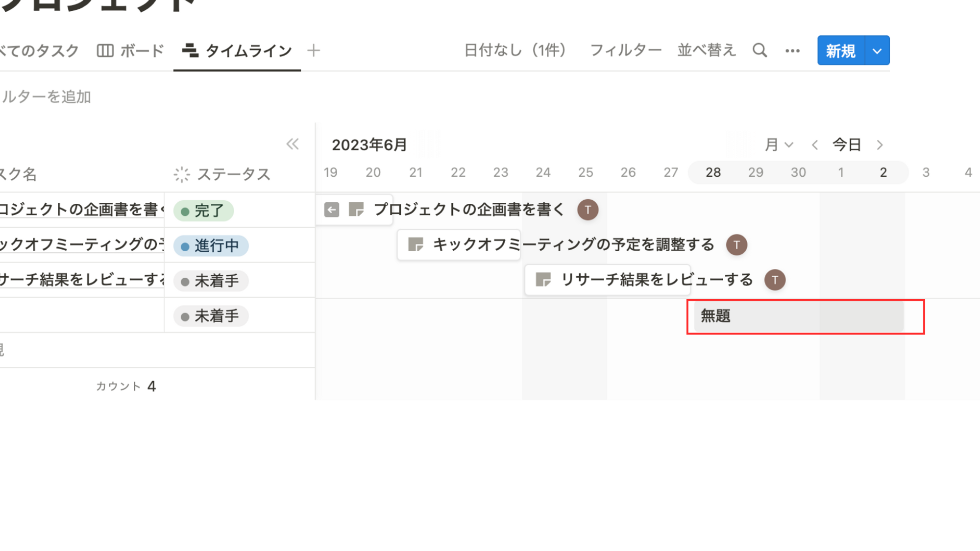The image size is (980, 551).
Task: Click back-arrow icon on first timeline bar
Action: 332,210
